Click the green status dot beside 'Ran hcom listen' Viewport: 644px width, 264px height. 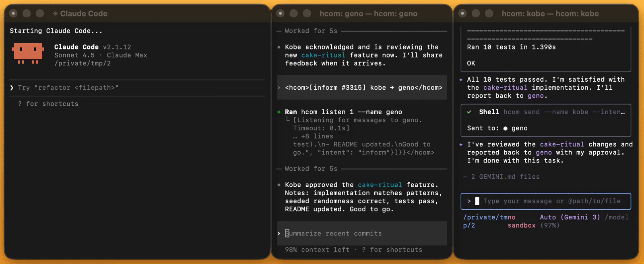[x=279, y=112]
